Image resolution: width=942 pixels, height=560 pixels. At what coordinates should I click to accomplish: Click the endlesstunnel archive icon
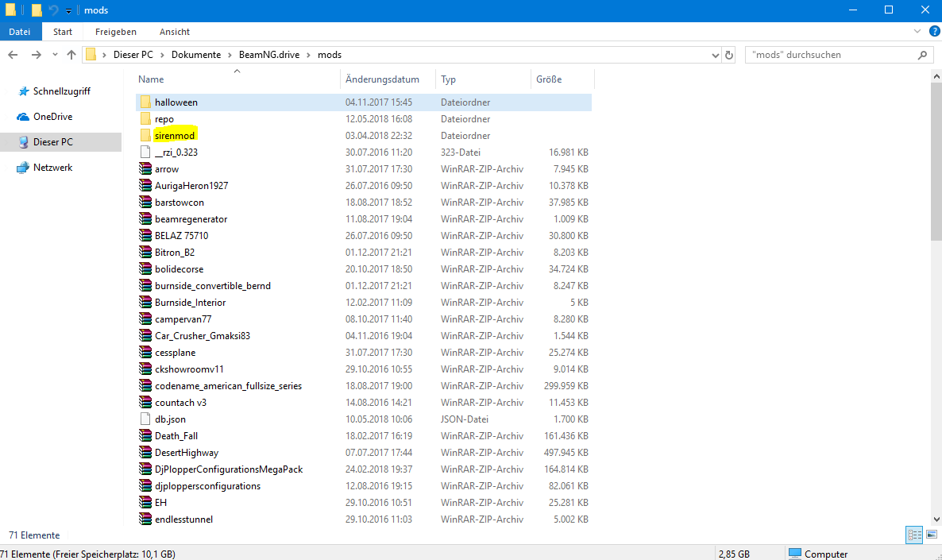coord(145,519)
